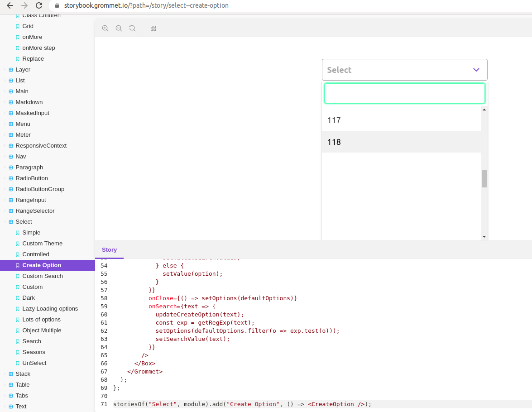Click the Markdown component icon
The image size is (532, 412).
[x=11, y=102]
